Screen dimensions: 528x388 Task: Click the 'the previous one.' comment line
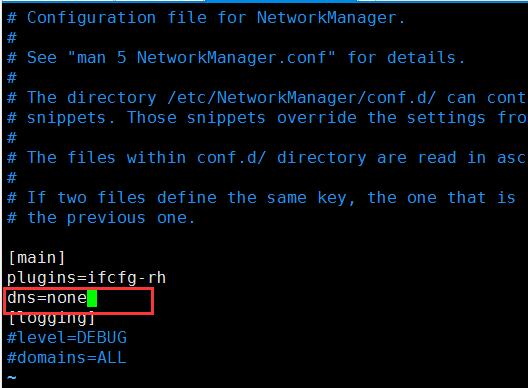point(101,218)
